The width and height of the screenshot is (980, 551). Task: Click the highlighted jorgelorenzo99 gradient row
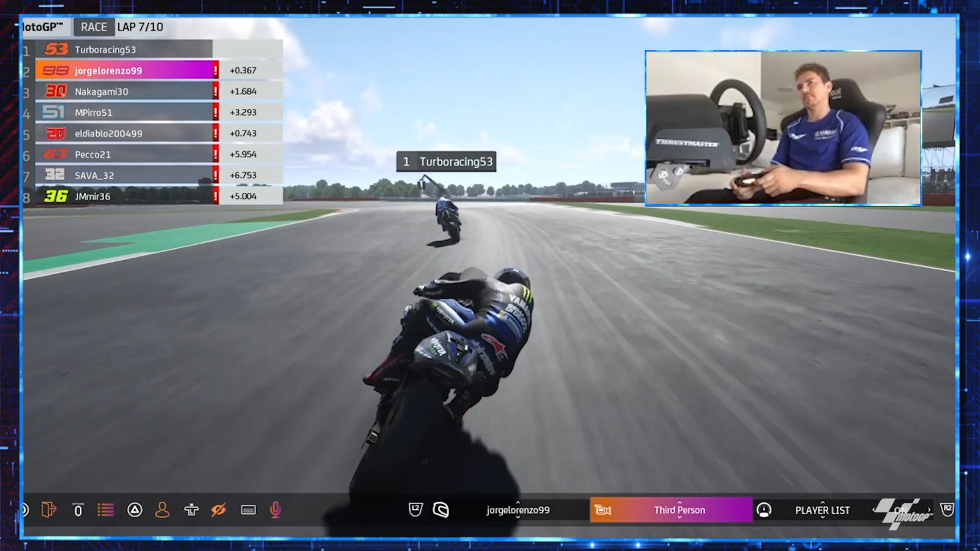pyautogui.click(x=126, y=70)
